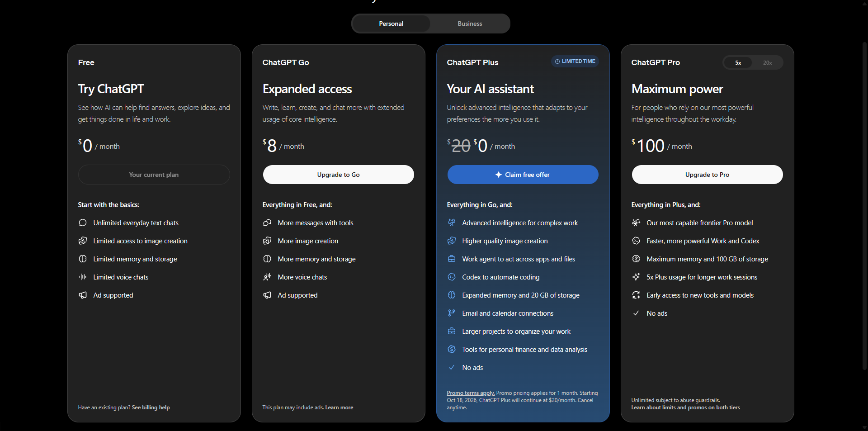Click the Try ChatGPT heading
868x431 pixels.
(x=111, y=89)
